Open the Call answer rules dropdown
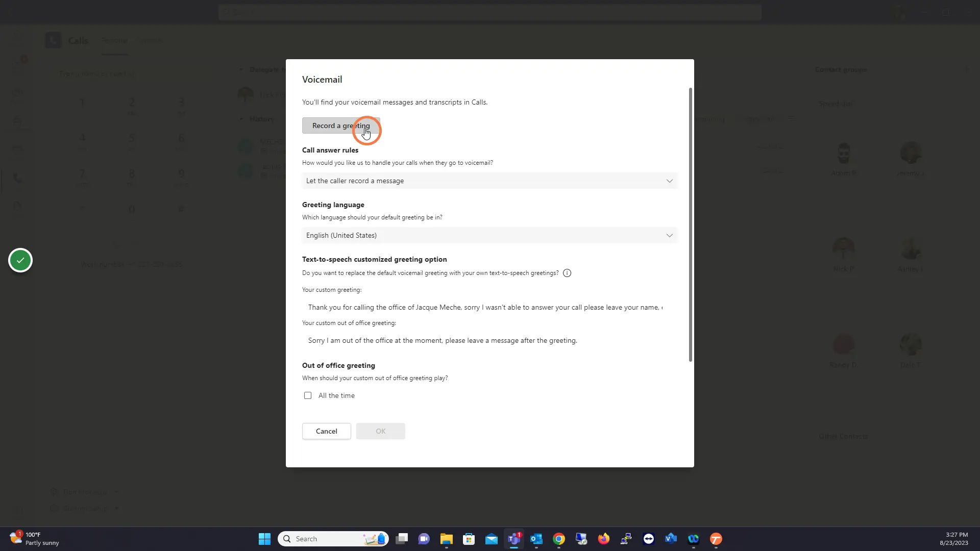This screenshot has height=551, width=980. 489,181
